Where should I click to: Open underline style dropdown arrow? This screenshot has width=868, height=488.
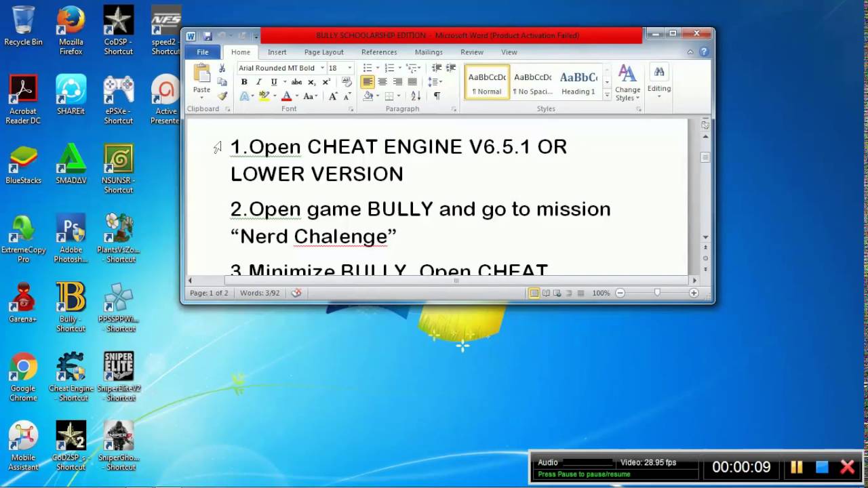tap(284, 82)
